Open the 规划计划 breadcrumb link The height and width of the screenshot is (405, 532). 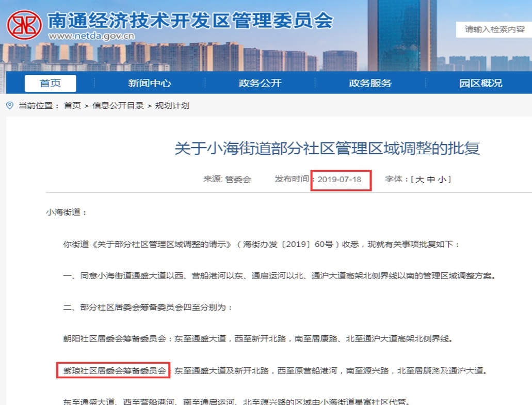[x=172, y=106]
